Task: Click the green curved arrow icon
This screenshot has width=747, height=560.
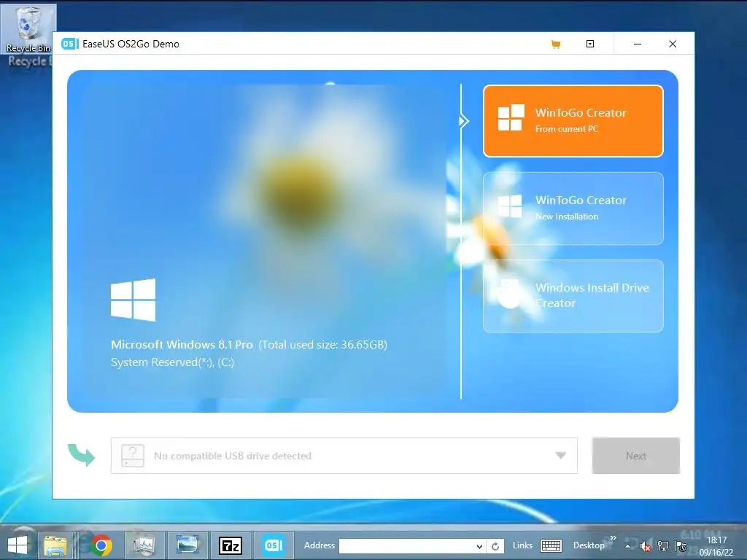Action: [81, 455]
